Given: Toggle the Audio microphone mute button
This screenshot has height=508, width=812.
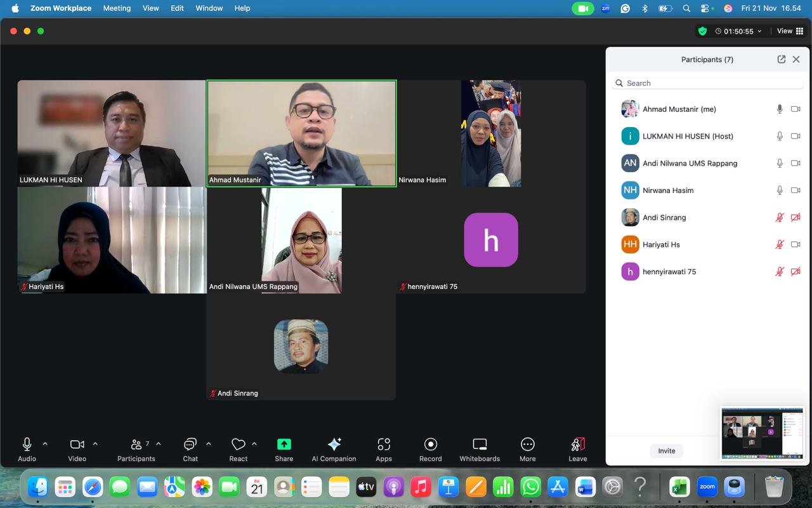Looking at the screenshot, I should tap(27, 444).
